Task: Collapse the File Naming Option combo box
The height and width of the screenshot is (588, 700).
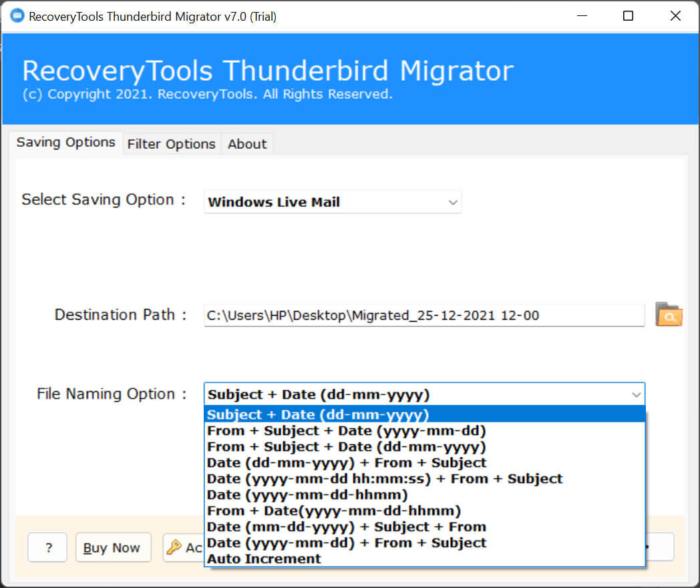Action: click(x=636, y=394)
